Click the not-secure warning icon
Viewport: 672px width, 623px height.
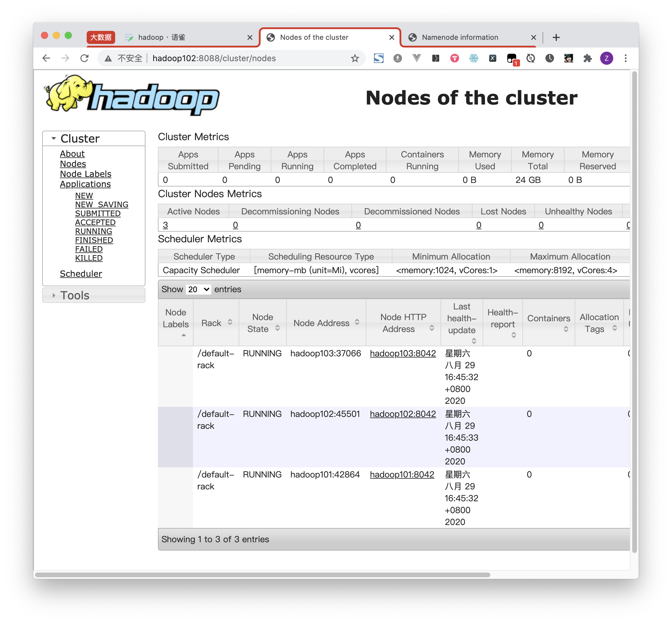point(108,58)
